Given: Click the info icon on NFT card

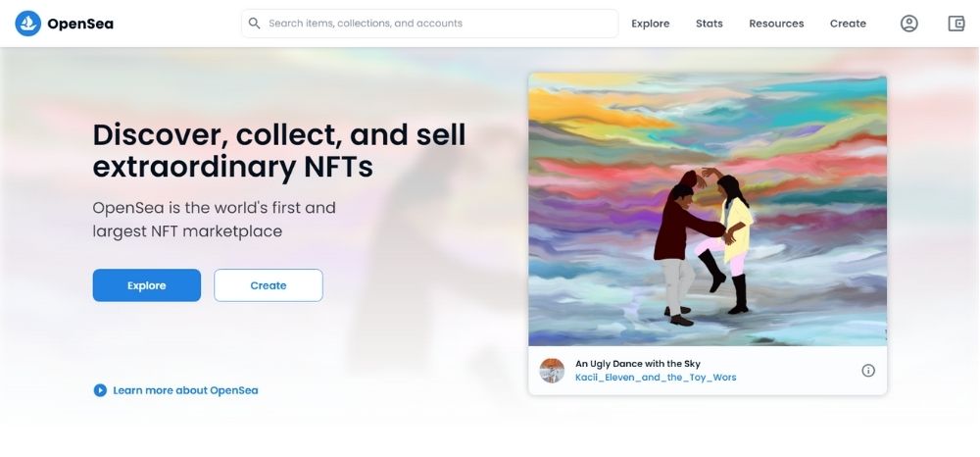Looking at the screenshot, I should tap(868, 371).
